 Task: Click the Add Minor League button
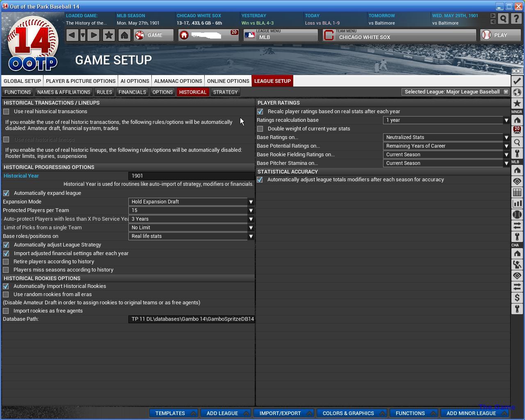tap(471, 413)
